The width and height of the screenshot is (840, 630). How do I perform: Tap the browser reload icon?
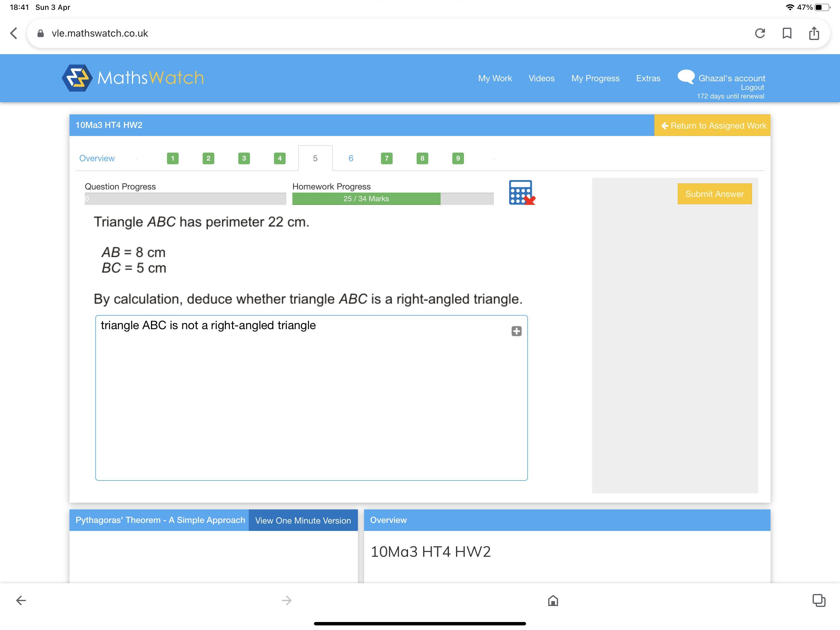[x=759, y=34]
